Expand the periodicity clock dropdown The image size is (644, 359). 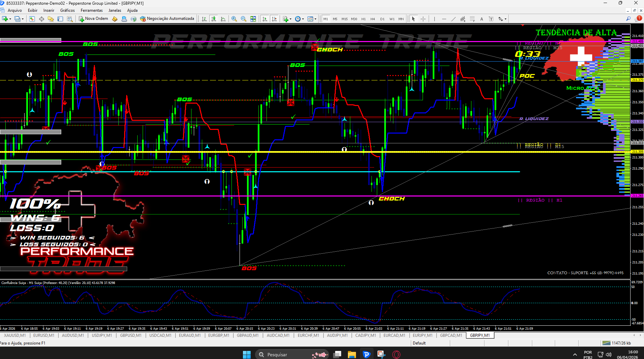[x=303, y=19]
